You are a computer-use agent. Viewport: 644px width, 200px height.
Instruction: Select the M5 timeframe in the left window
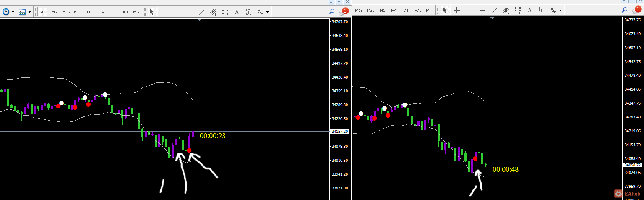(54, 12)
